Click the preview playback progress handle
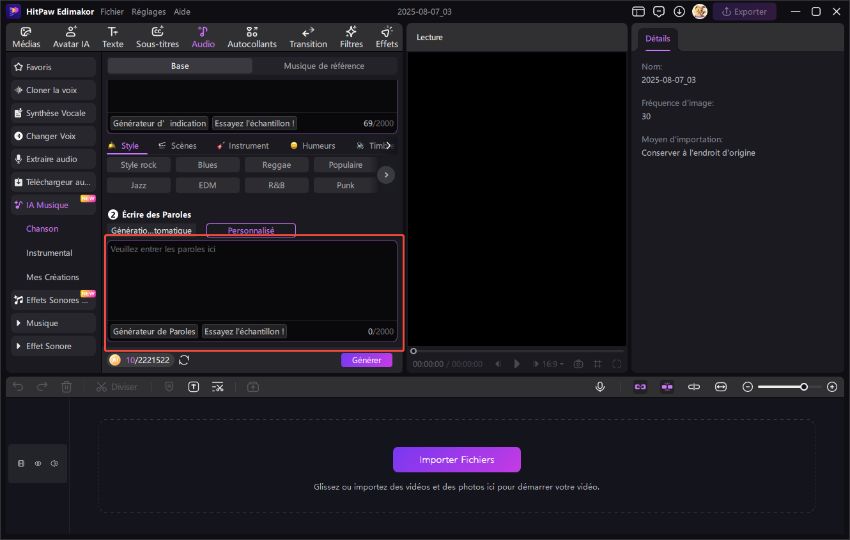Image resolution: width=850 pixels, height=540 pixels. pos(414,351)
